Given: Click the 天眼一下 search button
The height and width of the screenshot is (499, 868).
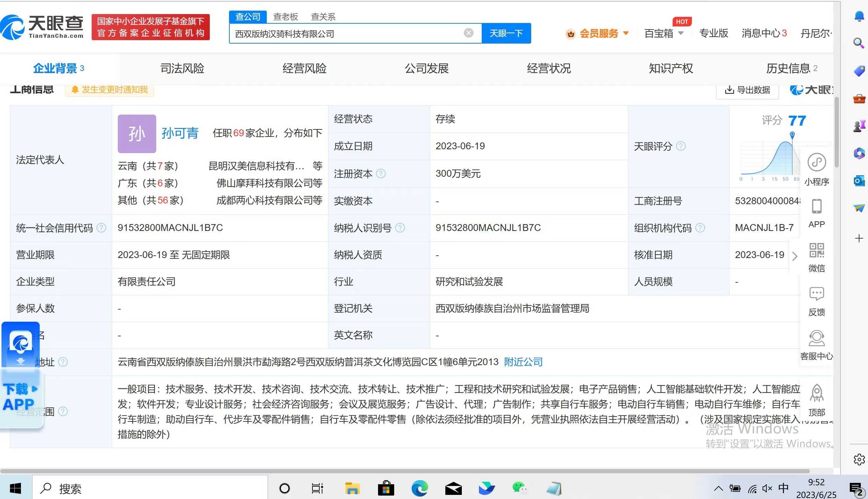Looking at the screenshot, I should (506, 33).
